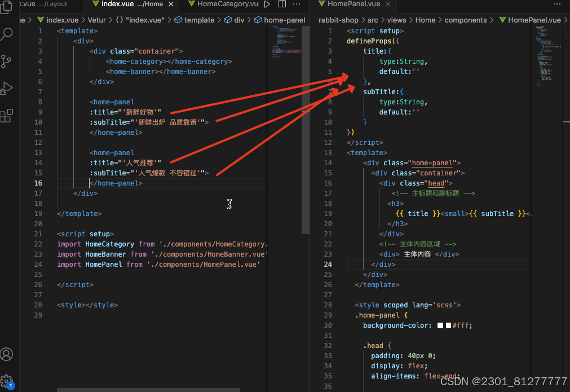Click the {{ title }} interpolation line
570x392 pixels.
463,213
